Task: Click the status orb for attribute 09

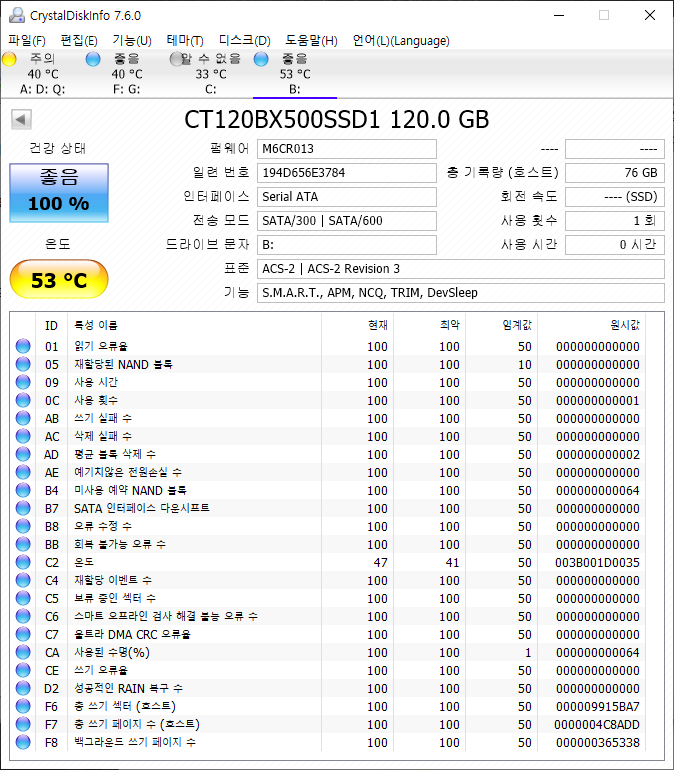Action: coord(23,382)
